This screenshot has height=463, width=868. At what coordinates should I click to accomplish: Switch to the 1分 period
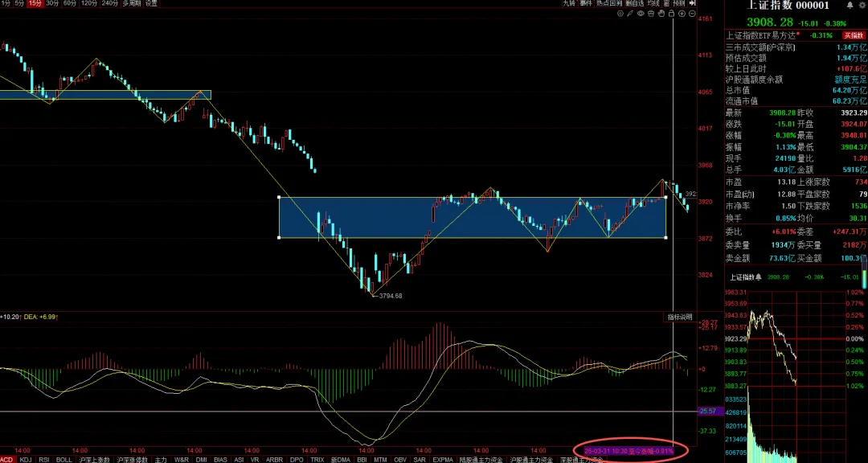5,3
